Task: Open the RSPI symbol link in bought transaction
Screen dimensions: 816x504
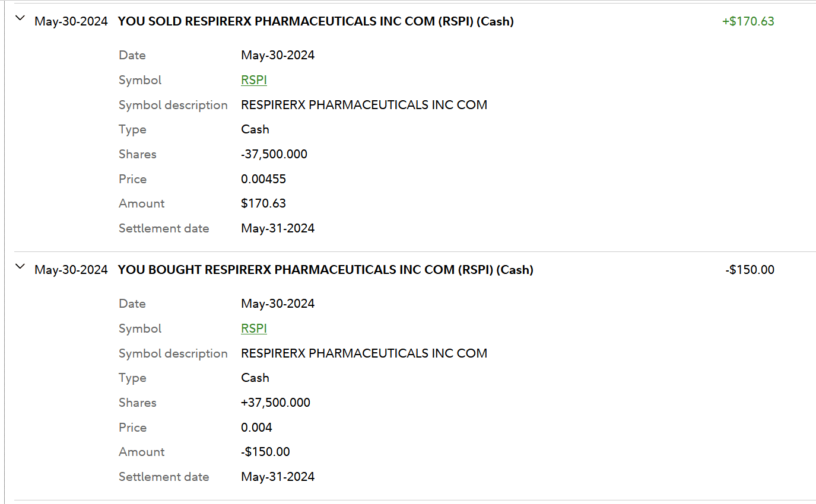Action: [x=254, y=328]
